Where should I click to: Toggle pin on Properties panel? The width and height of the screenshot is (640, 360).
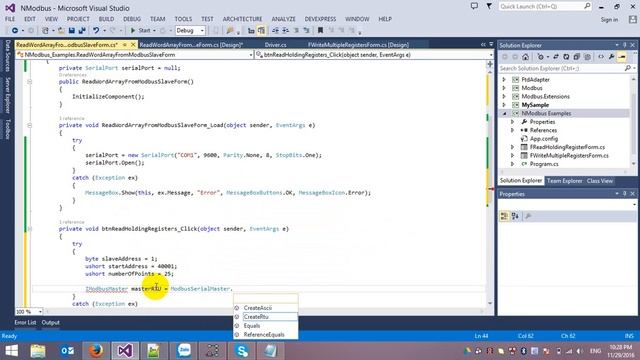624,194
